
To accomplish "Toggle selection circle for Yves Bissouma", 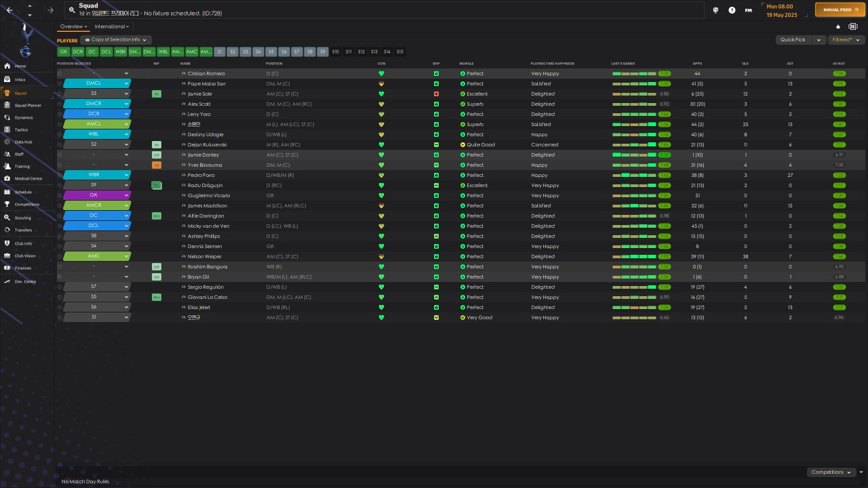I will click(60, 165).
